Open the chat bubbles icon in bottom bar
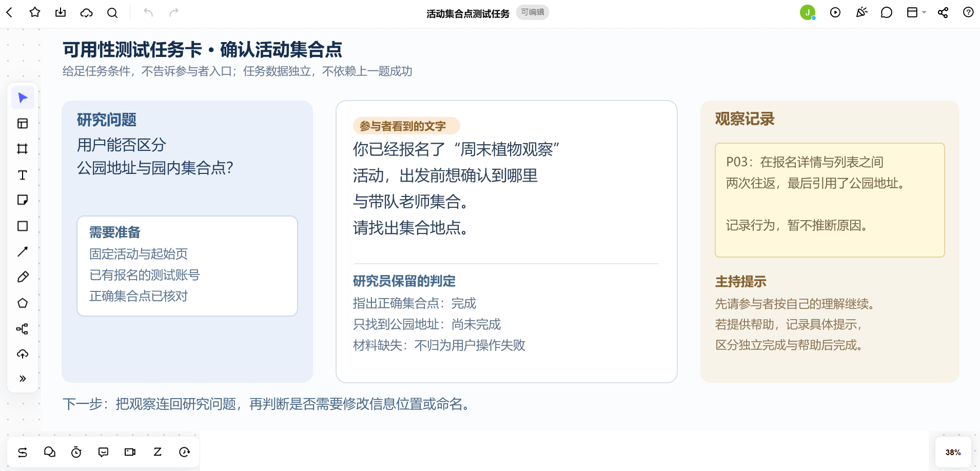The width and height of the screenshot is (980, 471). 50,452
